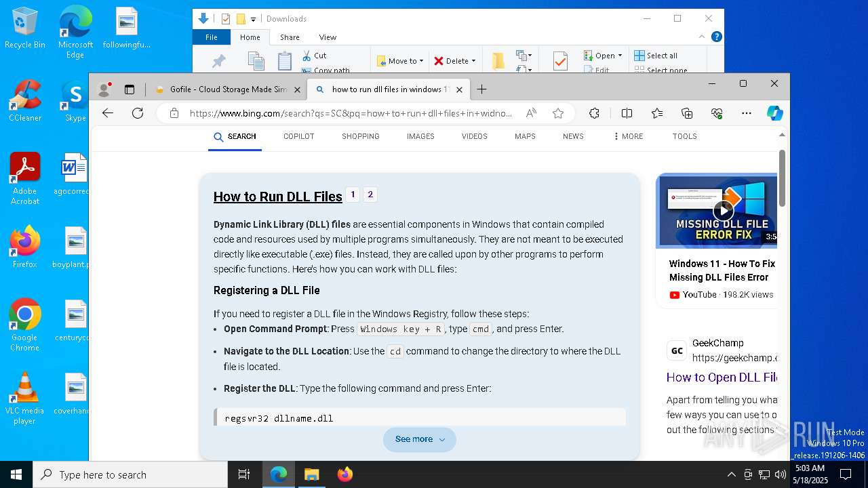The width and height of the screenshot is (868, 488).
Task: Open Explorer help question icon
Action: click(x=716, y=37)
